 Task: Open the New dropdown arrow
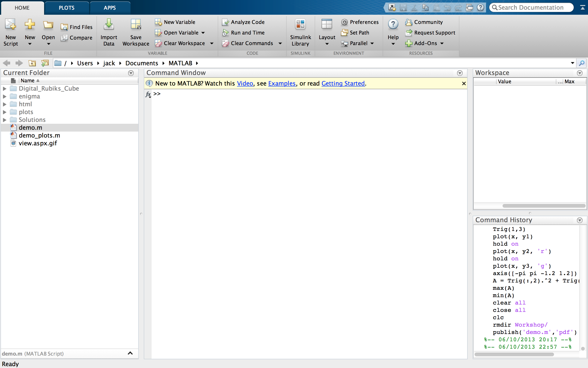coord(30,44)
